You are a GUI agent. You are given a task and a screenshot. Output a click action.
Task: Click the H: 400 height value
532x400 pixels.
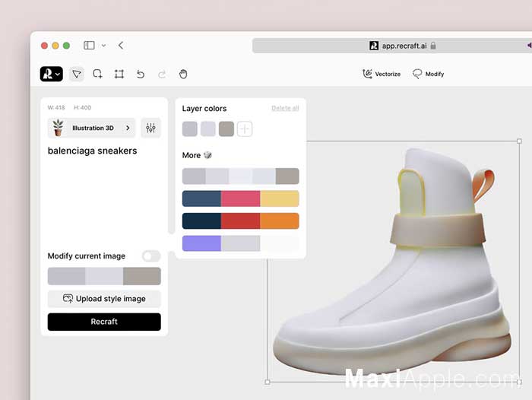click(x=82, y=107)
